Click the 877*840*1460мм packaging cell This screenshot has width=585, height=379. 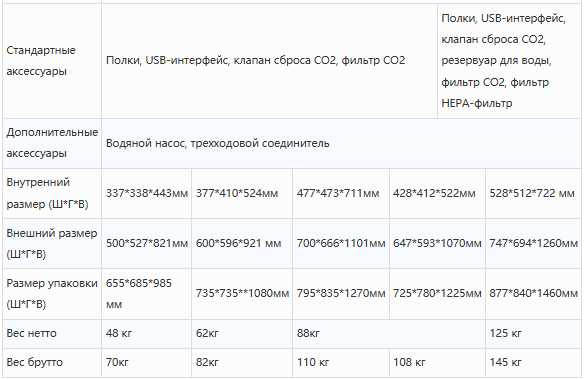(x=534, y=294)
